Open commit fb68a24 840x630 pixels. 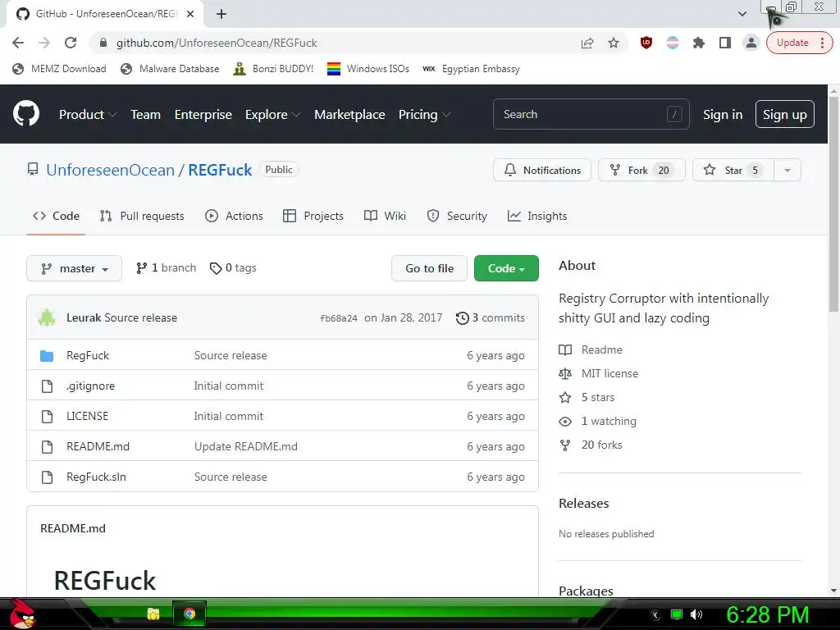(x=339, y=318)
